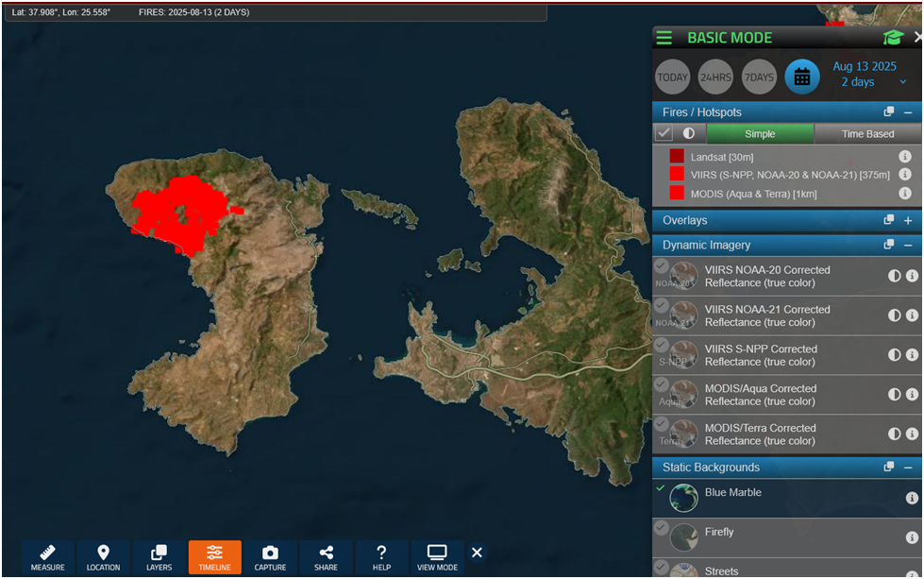Click the graduation cap tutorial icon

(x=893, y=38)
